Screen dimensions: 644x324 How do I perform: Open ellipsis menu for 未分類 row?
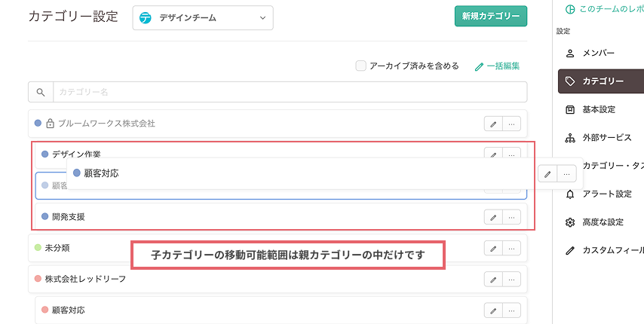(512, 248)
